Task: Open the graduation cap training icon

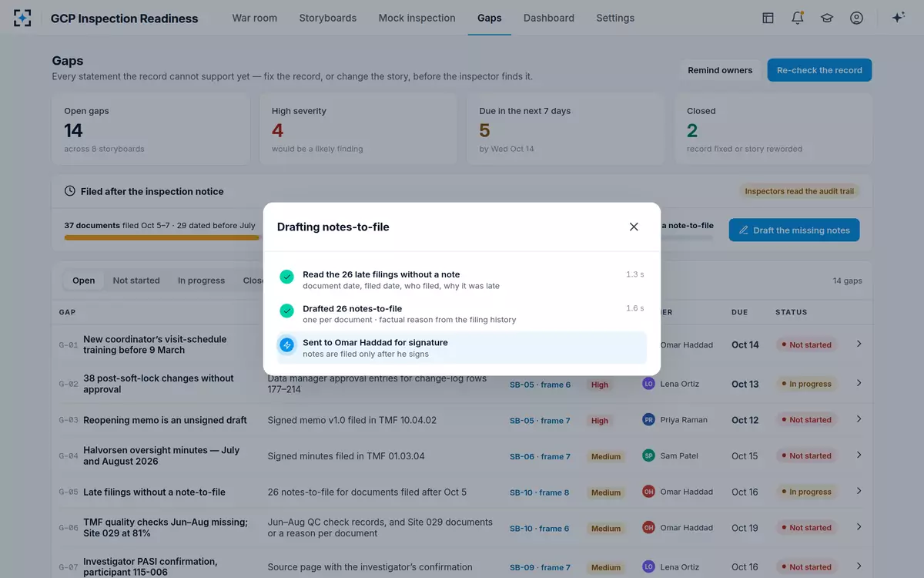Action: [827, 18]
